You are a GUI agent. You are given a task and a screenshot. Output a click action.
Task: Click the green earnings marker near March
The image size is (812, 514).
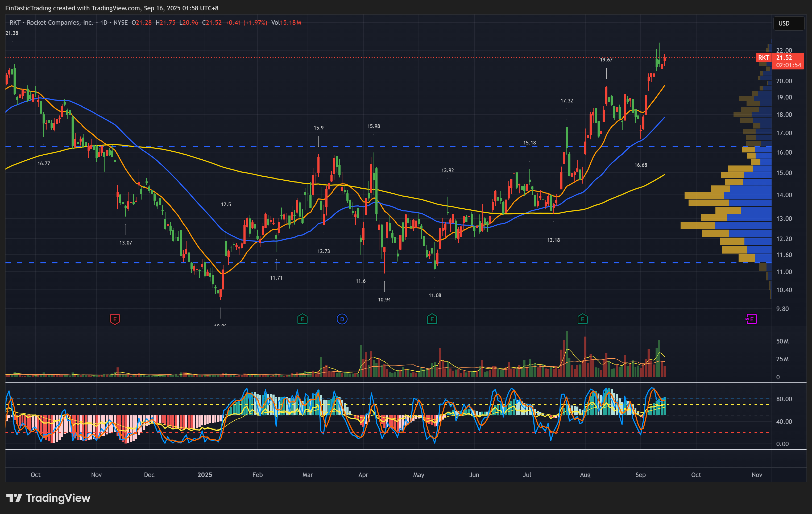tap(302, 319)
